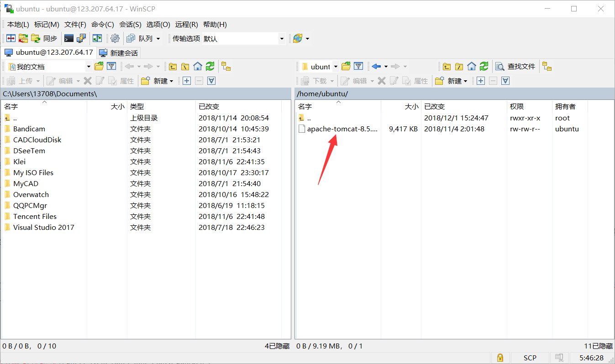
Task: Click the local panel 新建 button
Action: click(157, 81)
